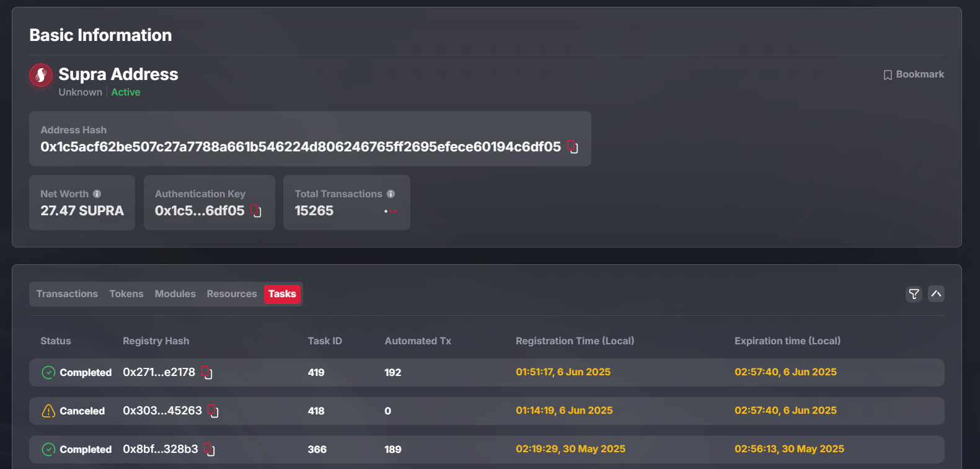
Task: Copy the full address hash
Action: point(573,147)
